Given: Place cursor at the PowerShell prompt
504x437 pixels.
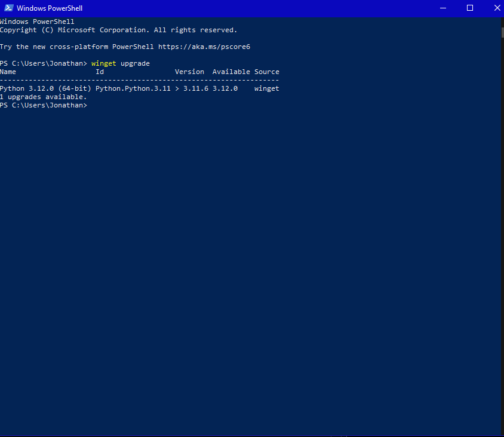Looking at the screenshot, I should pyautogui.click(x=91, y=104).
